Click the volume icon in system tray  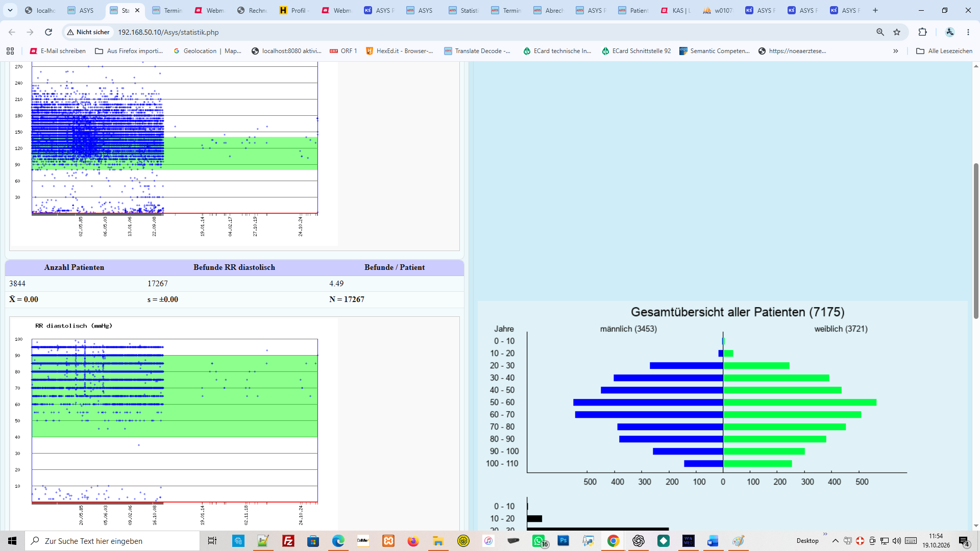[897, 541]
